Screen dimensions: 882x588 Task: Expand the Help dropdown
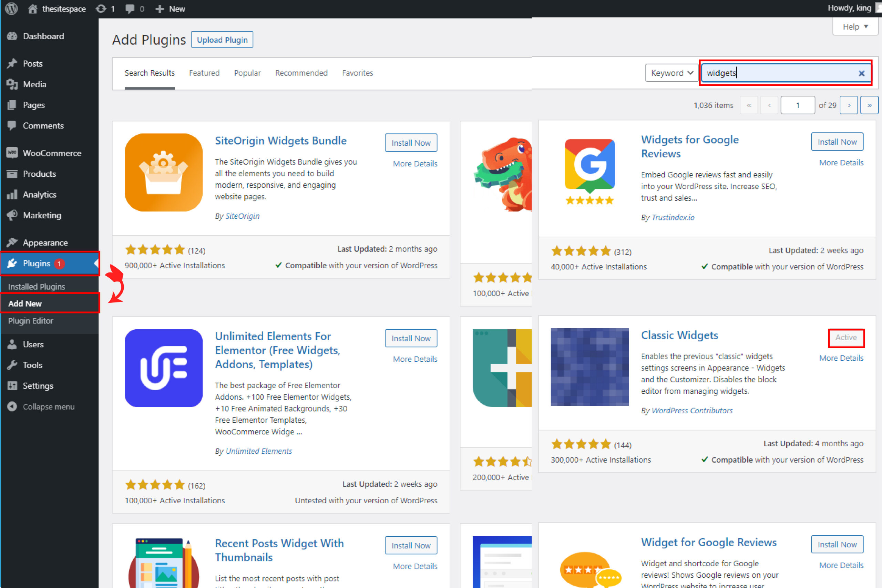[855, 27]
